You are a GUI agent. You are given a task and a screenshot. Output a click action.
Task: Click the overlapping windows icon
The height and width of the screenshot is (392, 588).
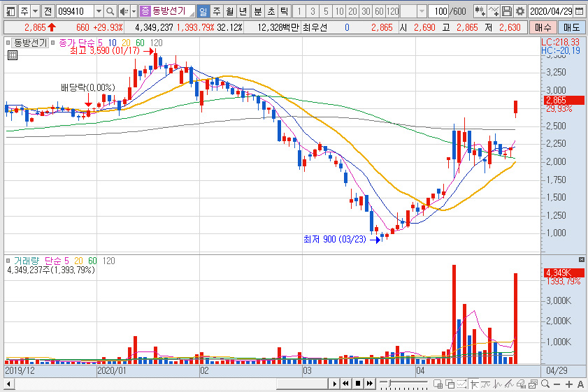point(450,384)
